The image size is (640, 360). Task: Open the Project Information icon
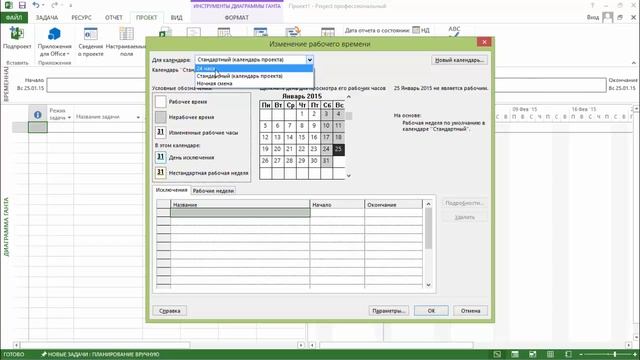click(90, 34)
